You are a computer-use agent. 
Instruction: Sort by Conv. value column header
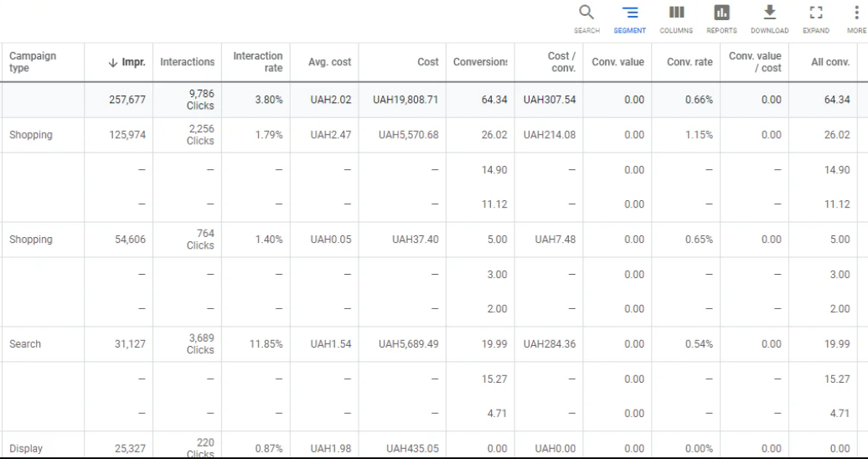point(617,62)
